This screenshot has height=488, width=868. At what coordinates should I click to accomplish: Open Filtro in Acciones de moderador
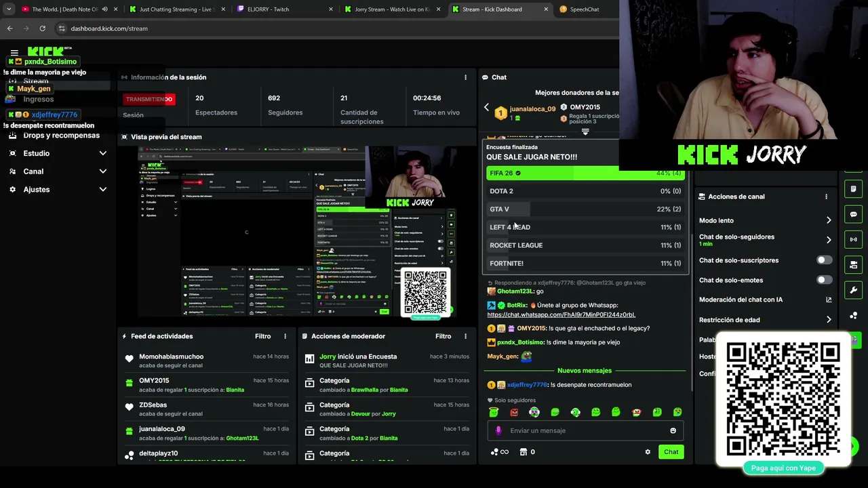[443, 336]
